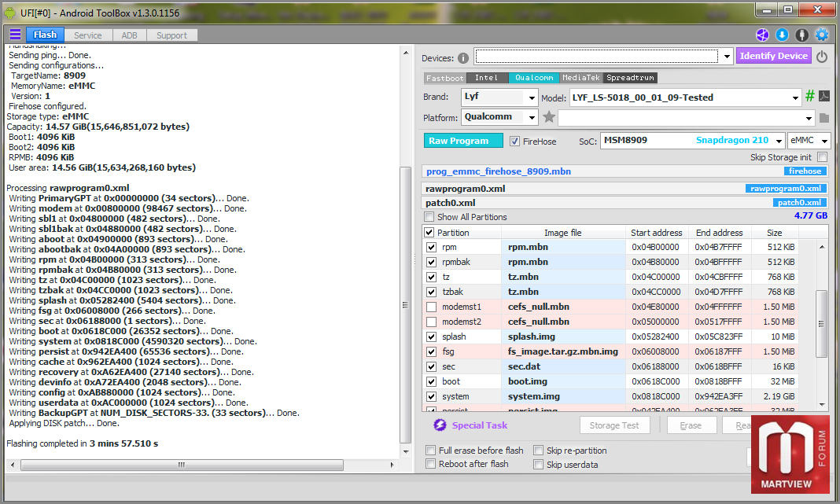Click the Identify Device button
Screen dimensions: 840x504
(x=773, y=56)
